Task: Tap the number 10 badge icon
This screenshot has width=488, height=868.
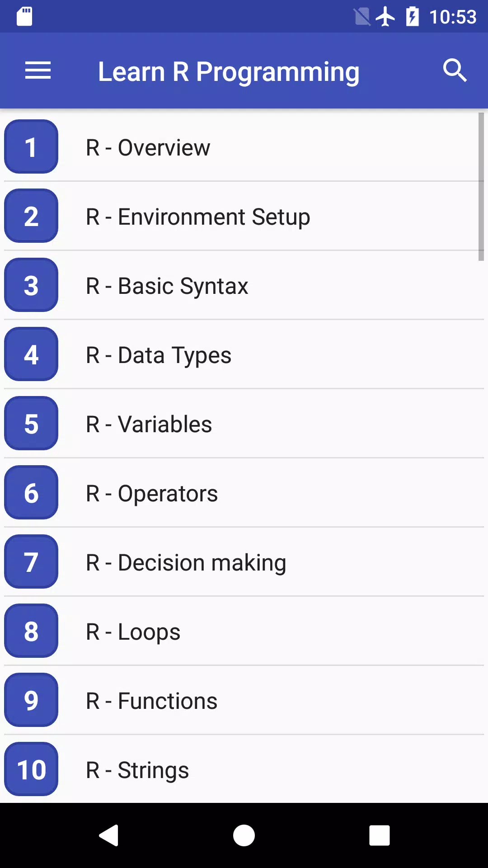Action: (31, 769)
